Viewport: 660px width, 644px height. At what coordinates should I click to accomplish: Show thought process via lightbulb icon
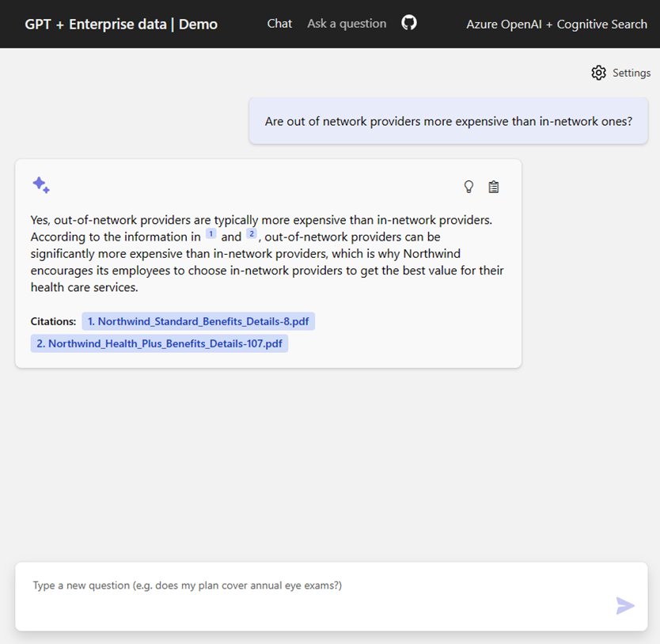[x=468, y=187]
